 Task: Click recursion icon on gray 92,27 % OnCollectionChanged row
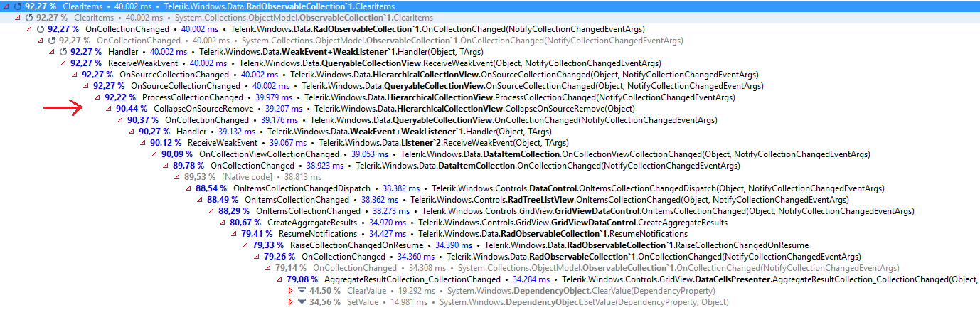point(50,41)
